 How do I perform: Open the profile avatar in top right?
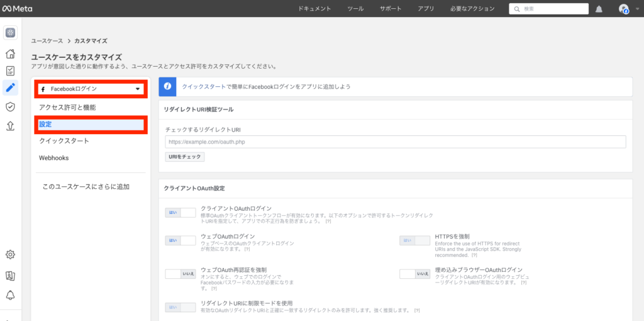623,9
